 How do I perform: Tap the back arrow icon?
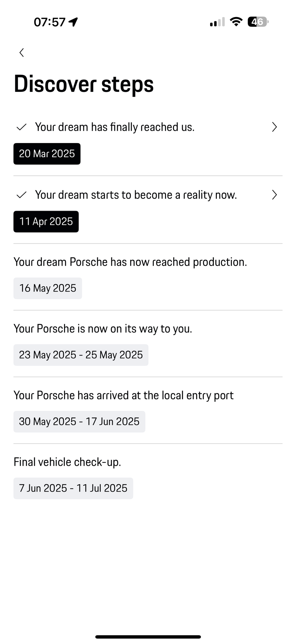tap(22, 53)
